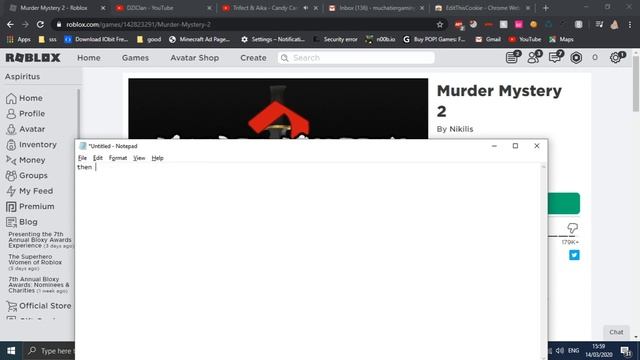Image resolution: width=640 pixels, height=360 pixels.
Task: Open Presenting the 7th Annual Bloxy Awards post
Action: 40,240
